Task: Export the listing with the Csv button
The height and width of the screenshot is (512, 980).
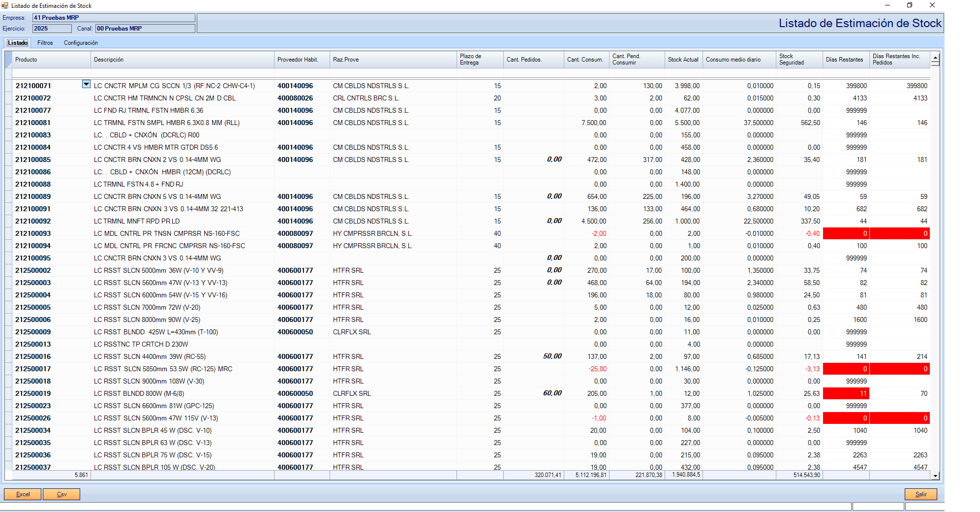Action: click(61, 494)
